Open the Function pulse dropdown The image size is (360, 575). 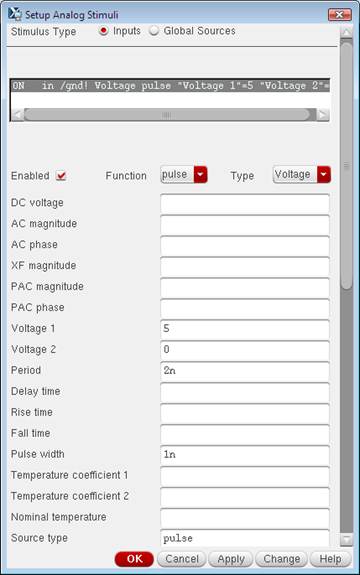click(184, 175)
